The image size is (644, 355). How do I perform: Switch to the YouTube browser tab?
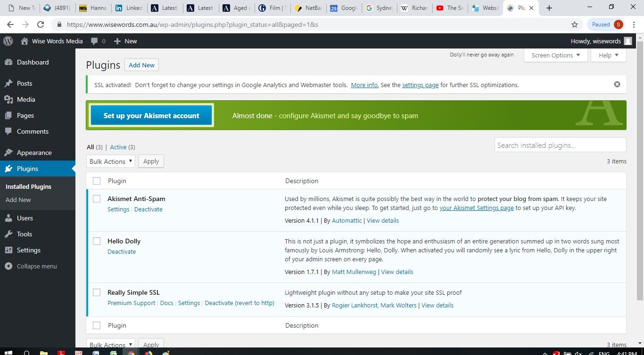[x=450, y=8]
